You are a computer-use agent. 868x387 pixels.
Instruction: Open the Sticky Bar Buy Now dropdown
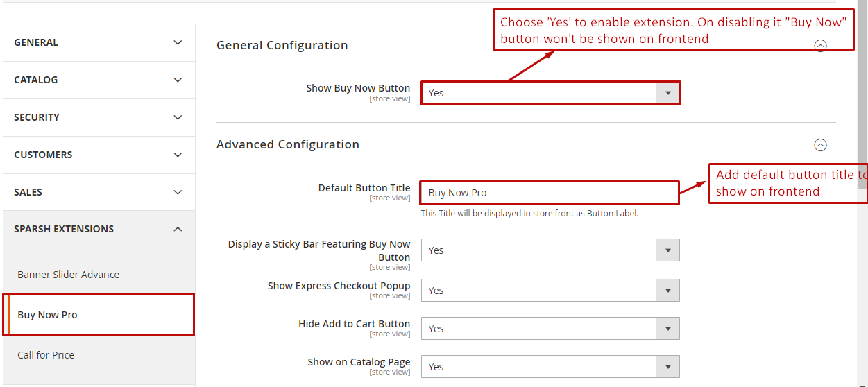[550, 250]
